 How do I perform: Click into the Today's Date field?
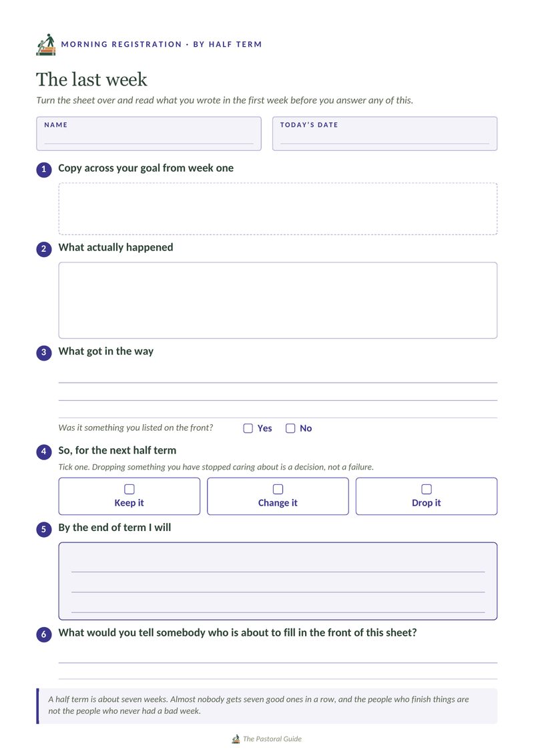coord(384,134)
